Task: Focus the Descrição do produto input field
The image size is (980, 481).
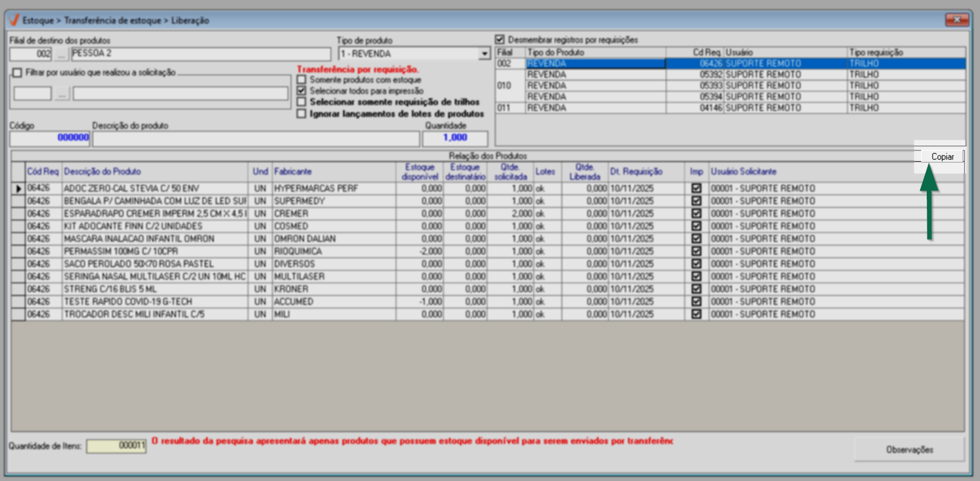Action: click(x=256, y=138)
